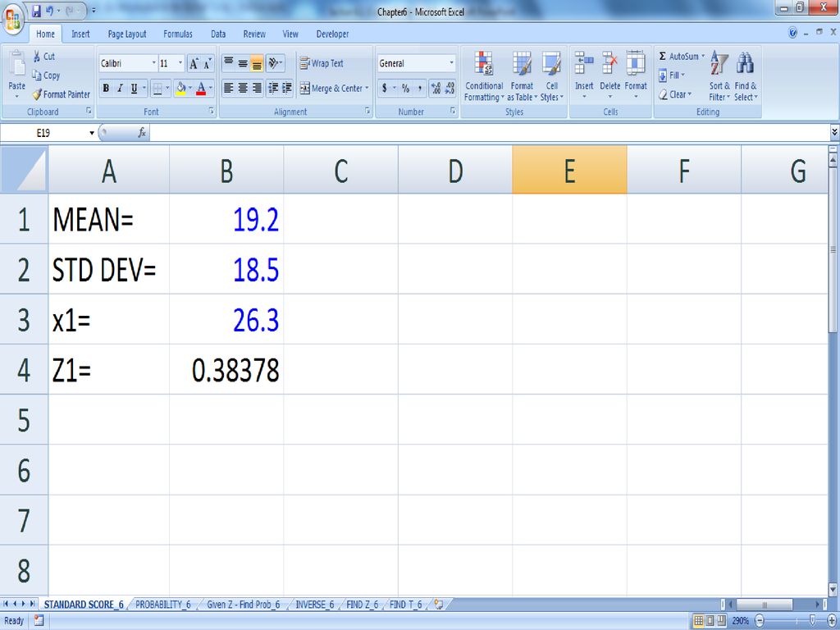Click the Delete cells icon
This screenshot has height=630, width=840.
tap(610, 64)
